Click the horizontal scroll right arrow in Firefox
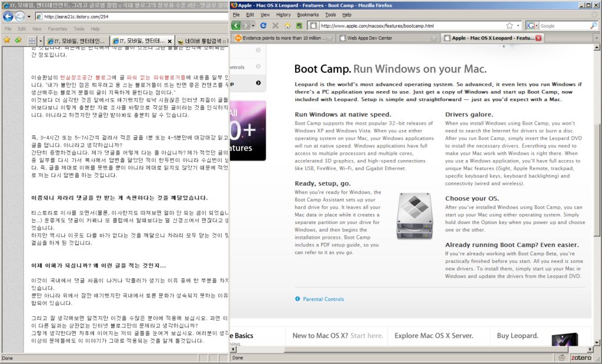The image size is (602, 364). point(590,349)
